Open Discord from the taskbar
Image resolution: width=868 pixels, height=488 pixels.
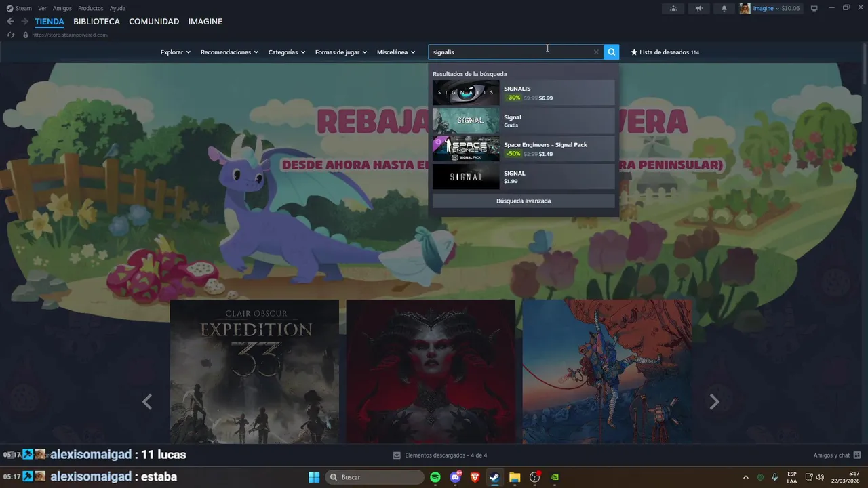click(455, 477)
